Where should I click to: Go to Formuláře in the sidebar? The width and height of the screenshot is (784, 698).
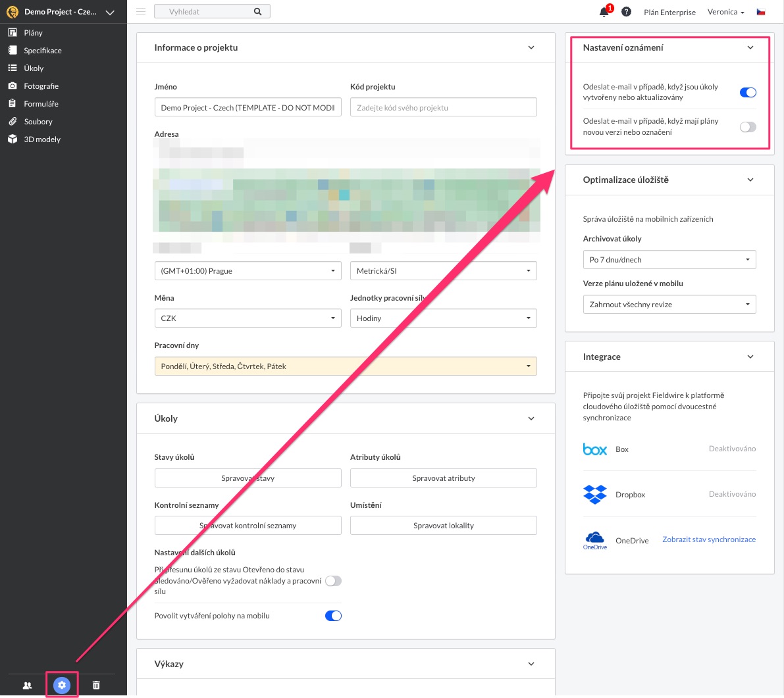(x=41, y=104)
